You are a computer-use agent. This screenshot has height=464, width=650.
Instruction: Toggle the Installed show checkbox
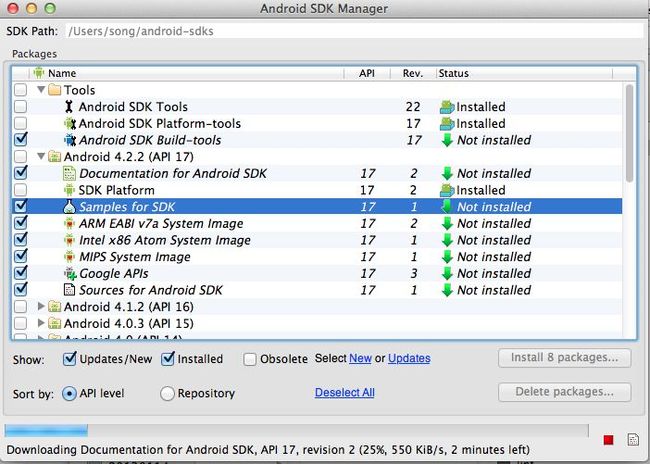[x=167, y=358]
